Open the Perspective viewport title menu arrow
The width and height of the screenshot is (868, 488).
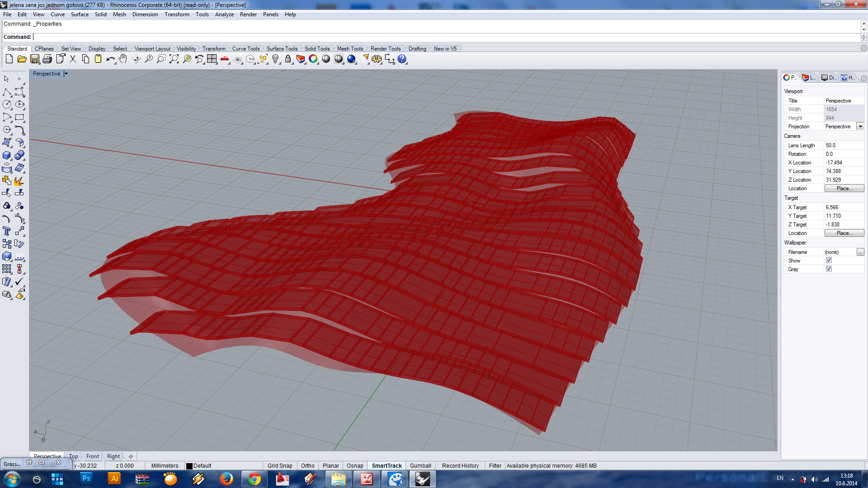(66, 74)
